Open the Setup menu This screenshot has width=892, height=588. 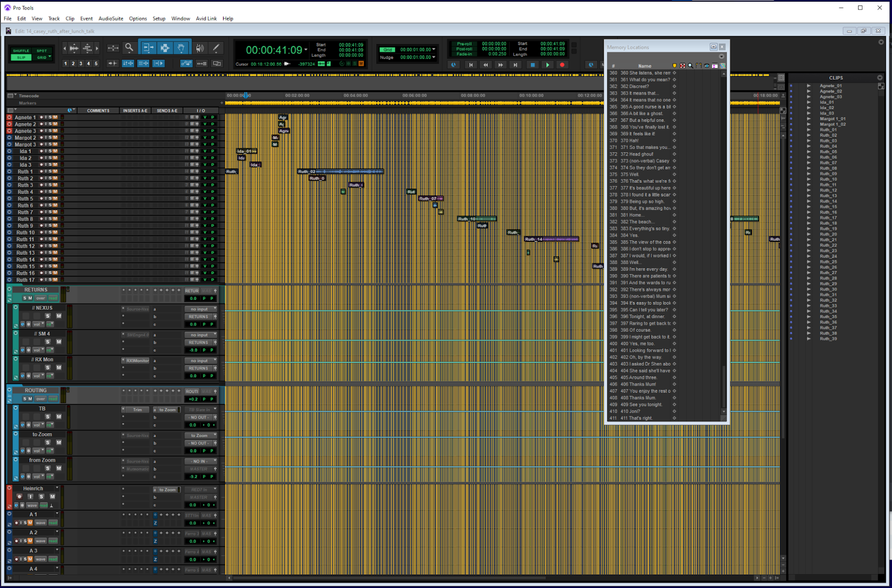point(159,18)
